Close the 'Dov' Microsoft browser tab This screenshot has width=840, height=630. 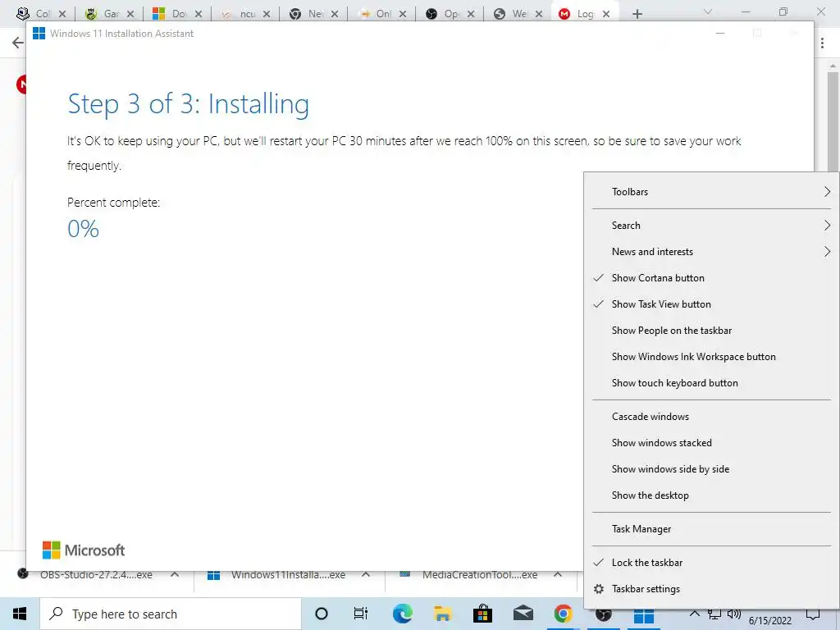199,15
